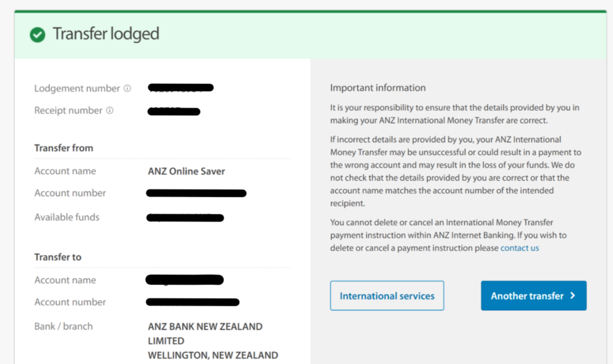Viewport: 613px width, 364px height.
Task: Click the Bank / branch label
Action: click(x=63, y=327)
